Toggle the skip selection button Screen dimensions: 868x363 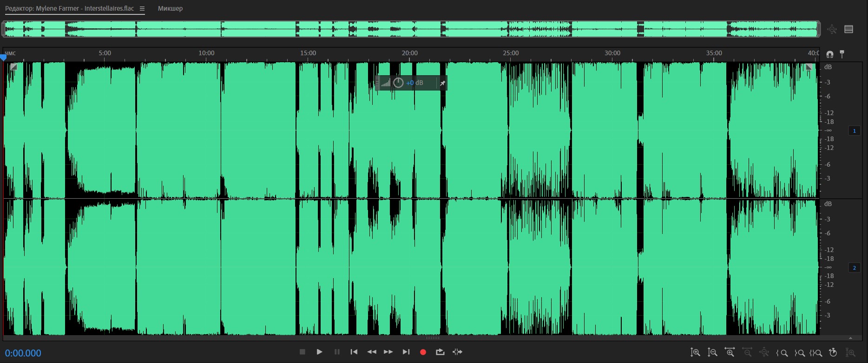pyautogui.click(x=458, y=352)
